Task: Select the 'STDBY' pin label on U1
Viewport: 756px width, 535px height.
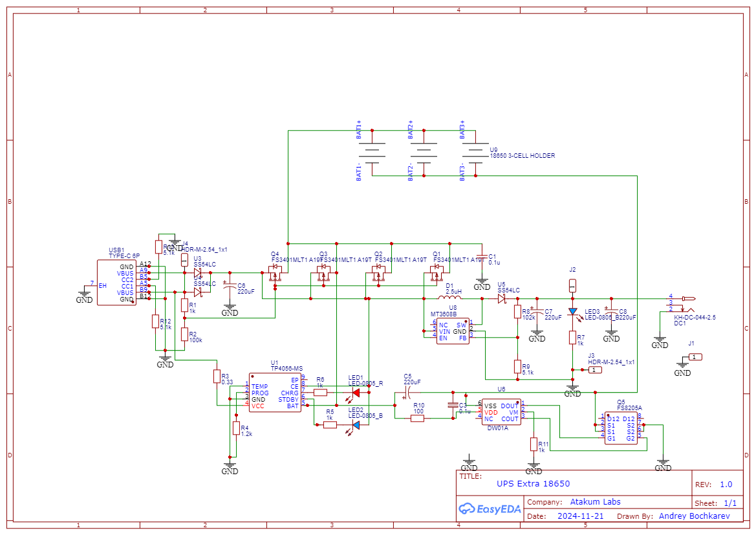Action: [288, 399]
